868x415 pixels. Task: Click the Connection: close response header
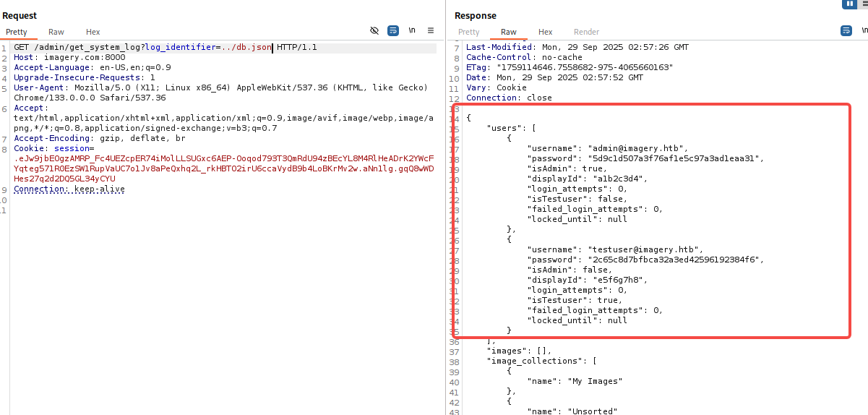point(509,98)
